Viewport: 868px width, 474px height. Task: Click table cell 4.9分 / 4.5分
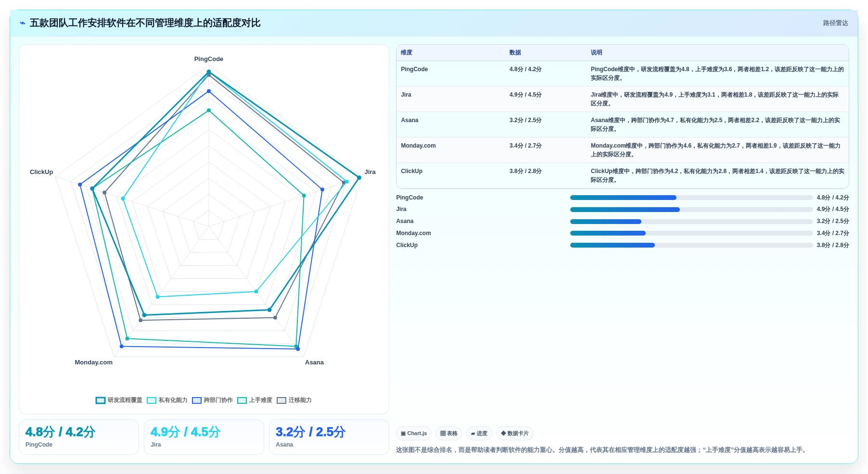point(525,95)
